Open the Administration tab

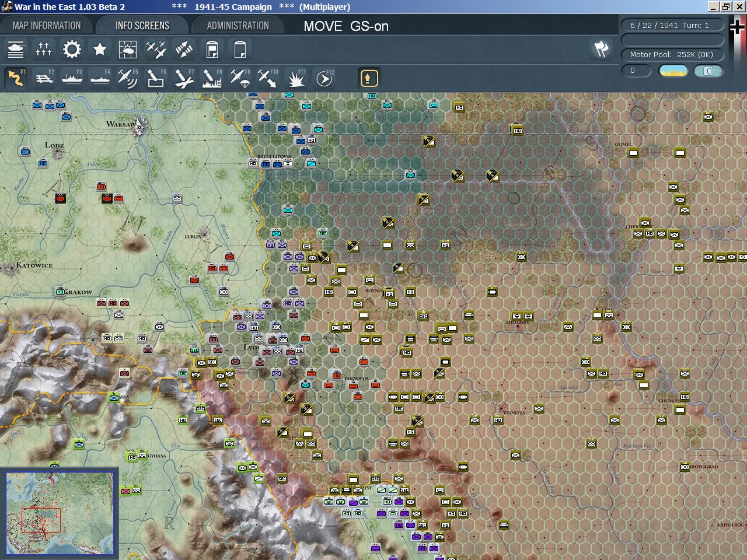[238, 26]
